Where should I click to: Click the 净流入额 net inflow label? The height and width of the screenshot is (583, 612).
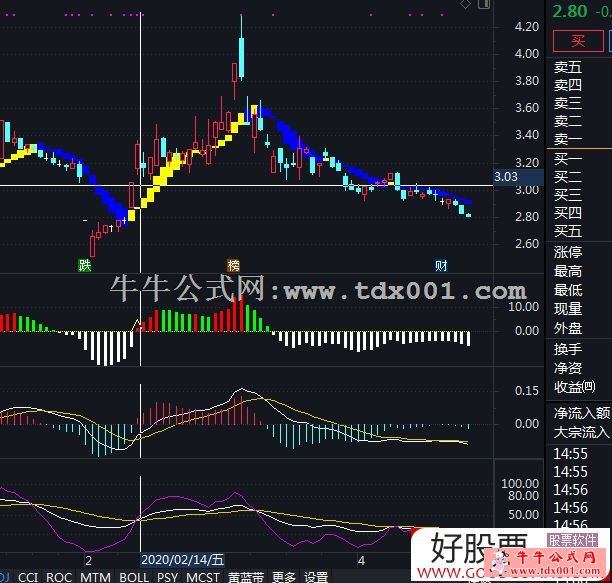(582, 413)
